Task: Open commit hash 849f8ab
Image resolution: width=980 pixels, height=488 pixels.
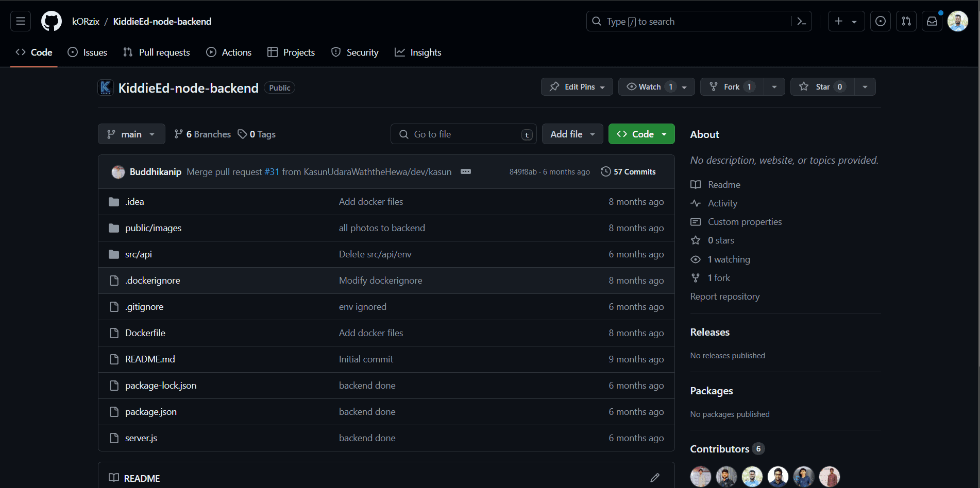Action: (x=523, y=172)
